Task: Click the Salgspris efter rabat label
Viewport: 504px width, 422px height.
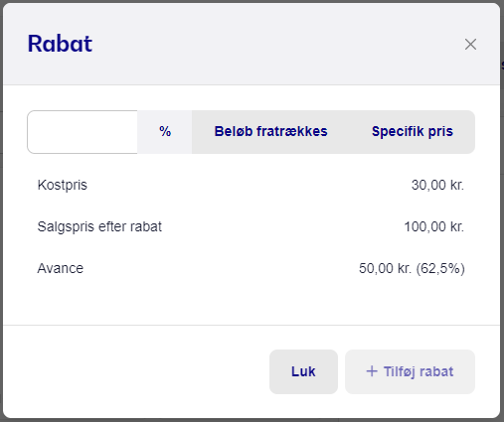Action: point(99,227)
